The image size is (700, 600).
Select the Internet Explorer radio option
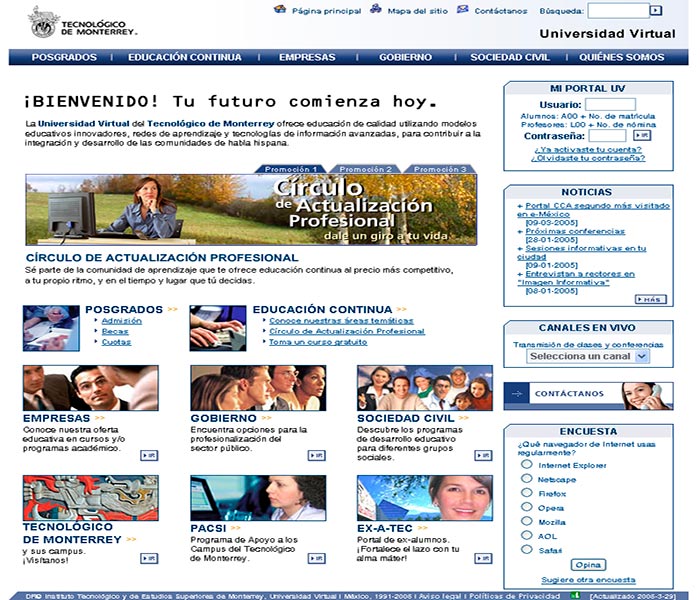pyautogui.click(x=527, y=464)
